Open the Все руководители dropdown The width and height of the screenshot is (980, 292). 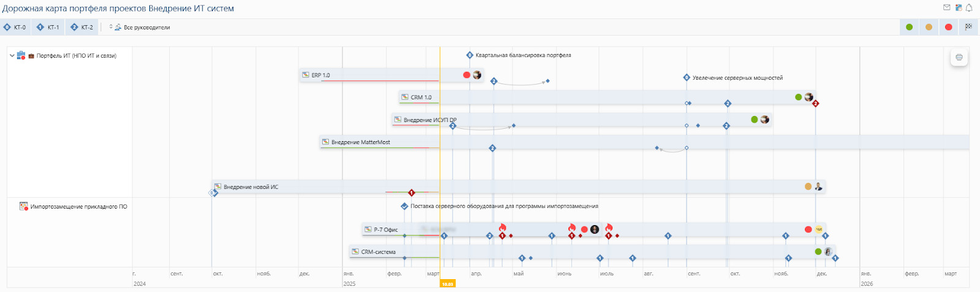click(140, 27)
